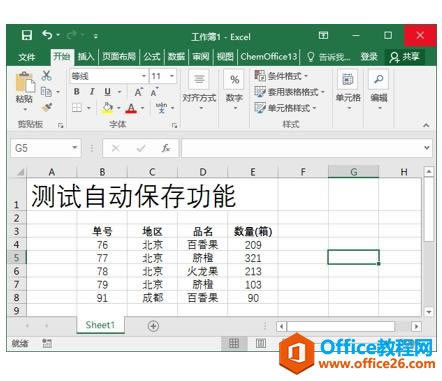Decrease font size with smaller A

(x=154, y=92)
